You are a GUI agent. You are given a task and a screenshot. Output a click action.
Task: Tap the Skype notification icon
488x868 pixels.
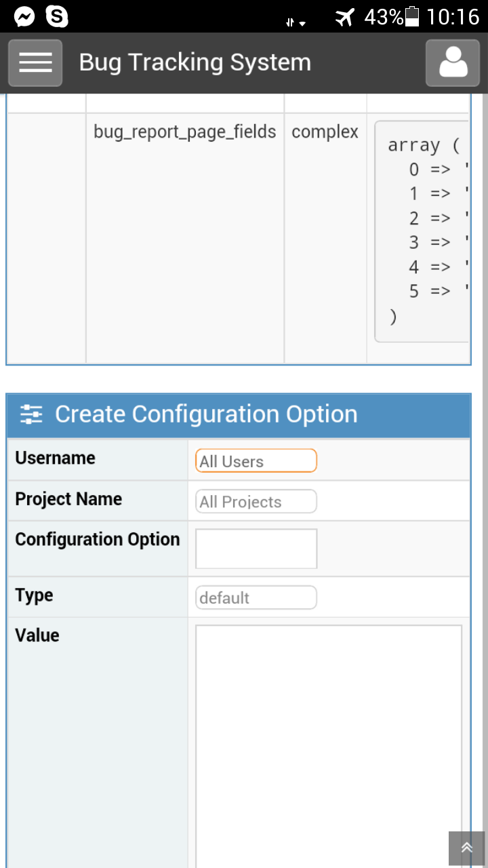coord(57,16)
